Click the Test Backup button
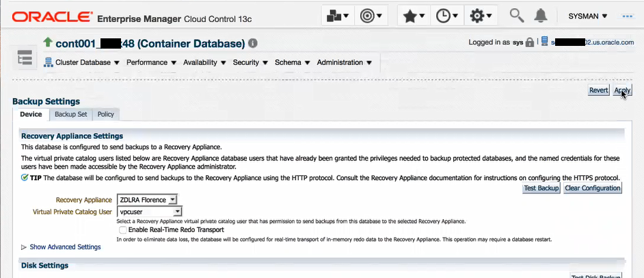Viewport: 644px width, 278px height. click(541, 188)
